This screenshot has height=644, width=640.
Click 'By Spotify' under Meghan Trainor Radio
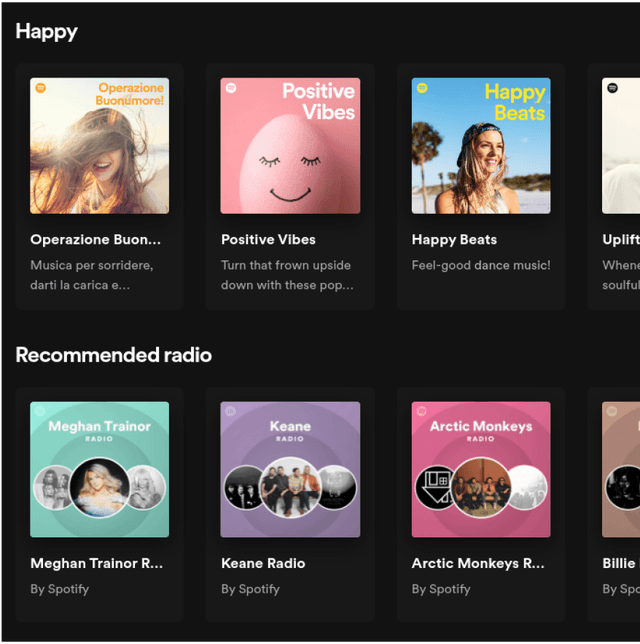click(60, 589)
